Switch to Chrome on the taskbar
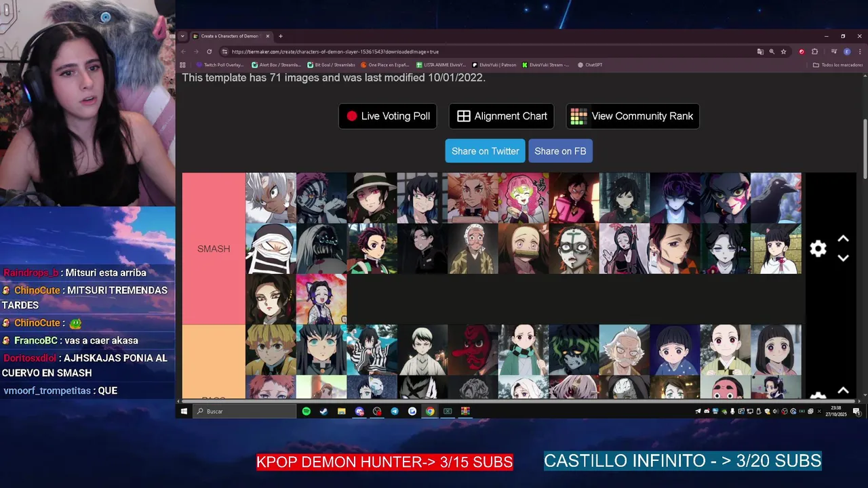This screenshot has width=868, height=488. pyautogui.click(x=430, y=411)
